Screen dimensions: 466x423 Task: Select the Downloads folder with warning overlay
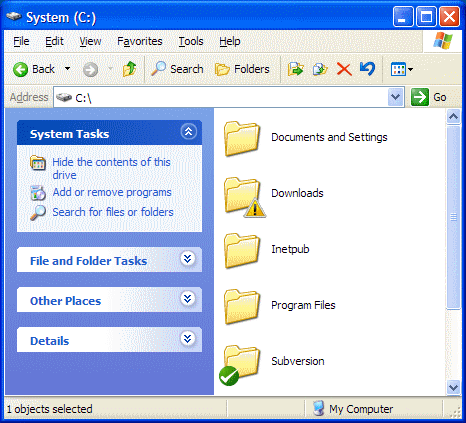(x=244, y=197)
